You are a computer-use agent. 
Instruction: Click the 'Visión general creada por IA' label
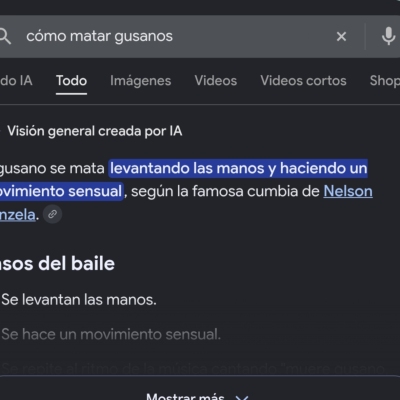pyautogui.click(x=95, y=131)
